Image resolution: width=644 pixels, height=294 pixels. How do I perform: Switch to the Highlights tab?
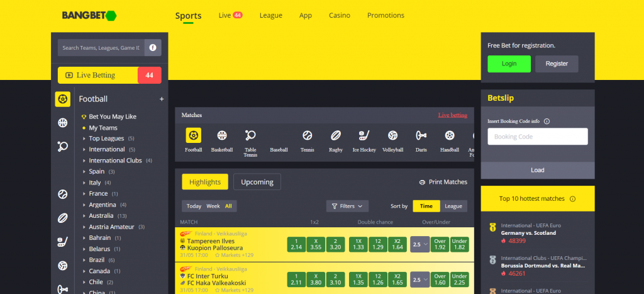point(205,182)
